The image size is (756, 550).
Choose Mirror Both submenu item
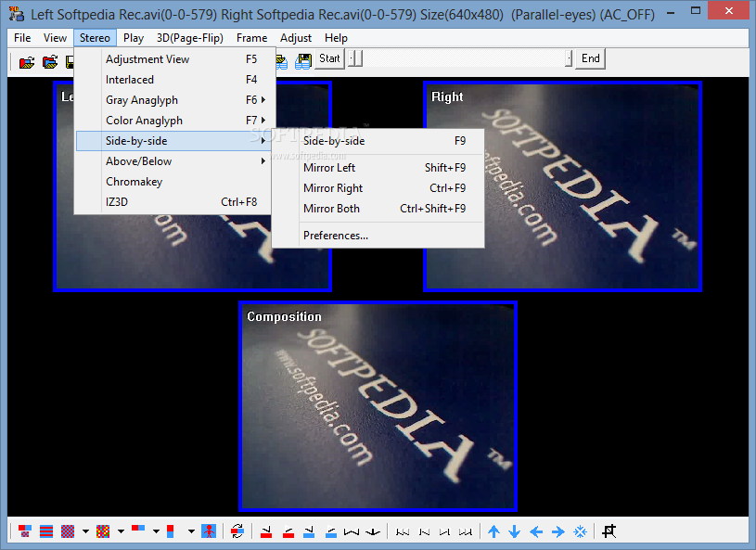(378, 209)
